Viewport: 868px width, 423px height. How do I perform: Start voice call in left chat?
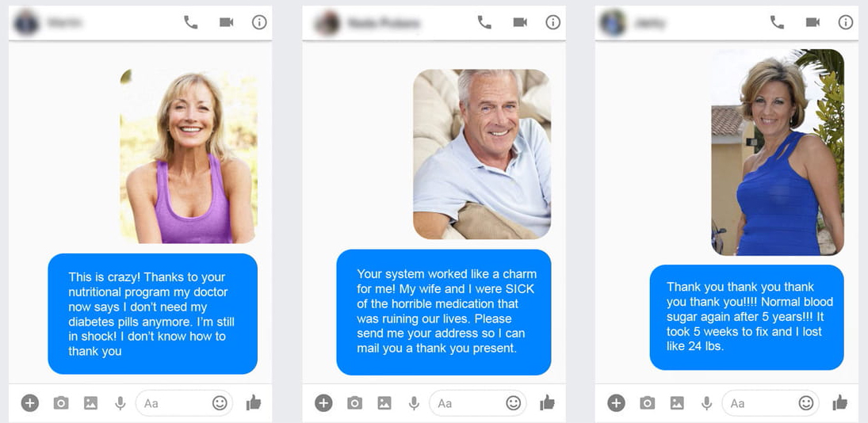pos(190,22)
